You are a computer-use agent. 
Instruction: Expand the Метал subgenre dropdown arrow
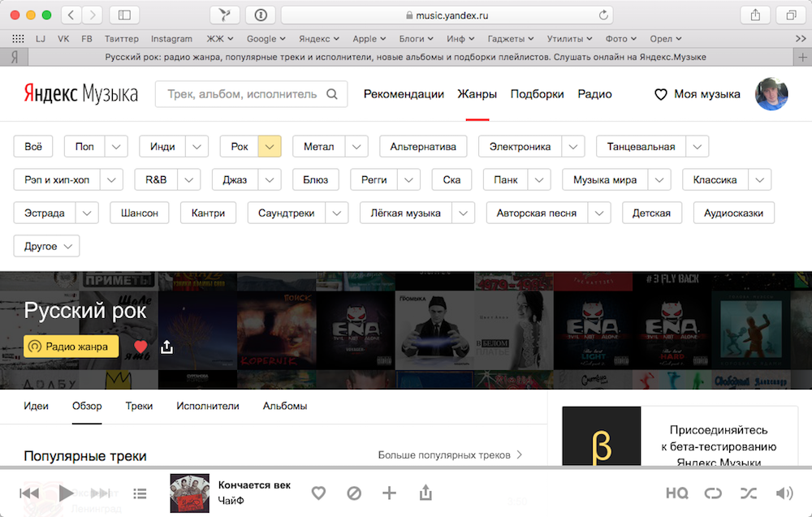356,146
